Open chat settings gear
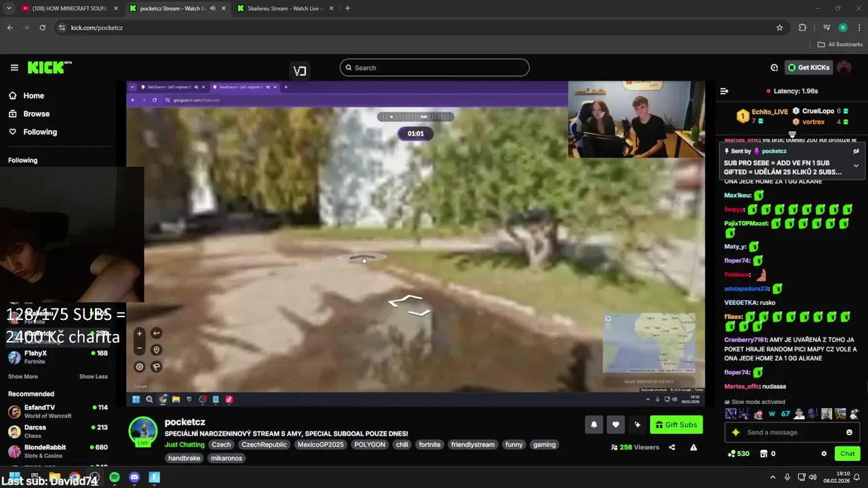The image size is (868, 488). (824, 453)
